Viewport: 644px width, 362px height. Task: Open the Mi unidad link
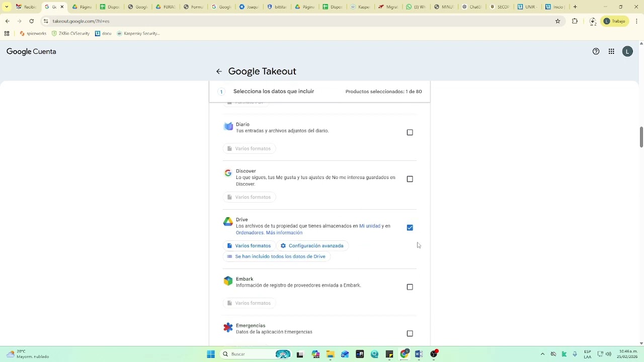pos(370,226)
